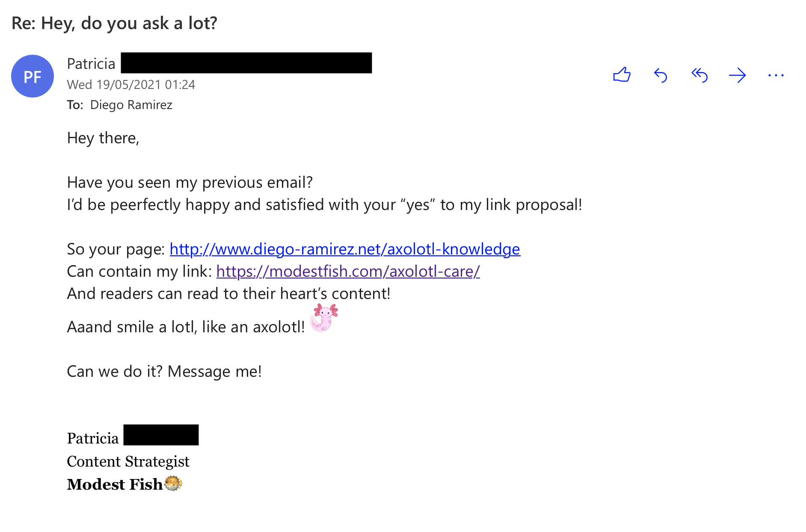The width and height of the screenshot is (806, 532).
Task: Click the PF sender avatar
Action: 33,76
